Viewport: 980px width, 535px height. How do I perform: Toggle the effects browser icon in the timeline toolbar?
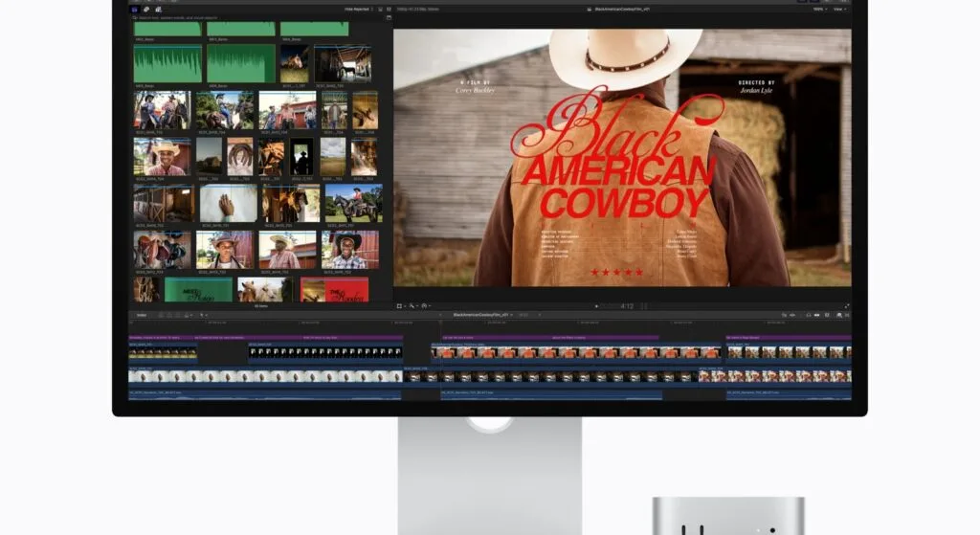point(838,315)
